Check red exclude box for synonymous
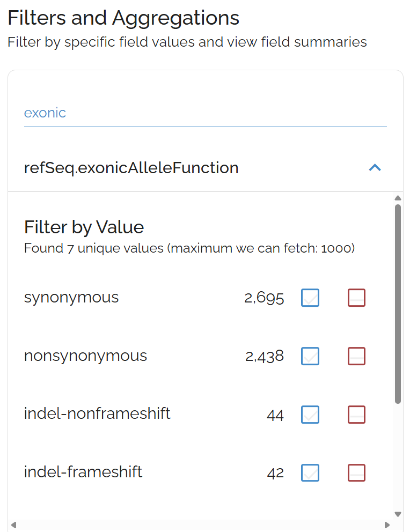This screenshot has width=410, height=532. [357, 298]
